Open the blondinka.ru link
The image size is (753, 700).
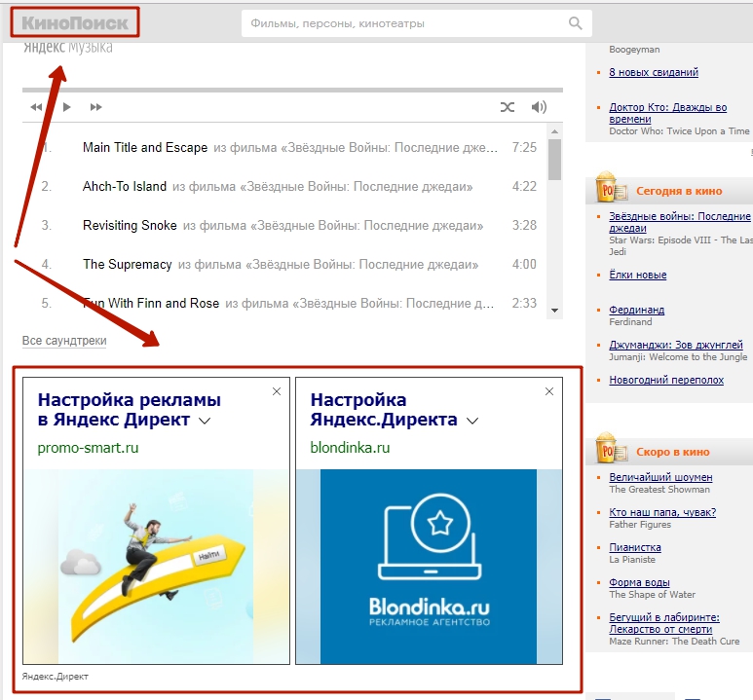[350, 448]
